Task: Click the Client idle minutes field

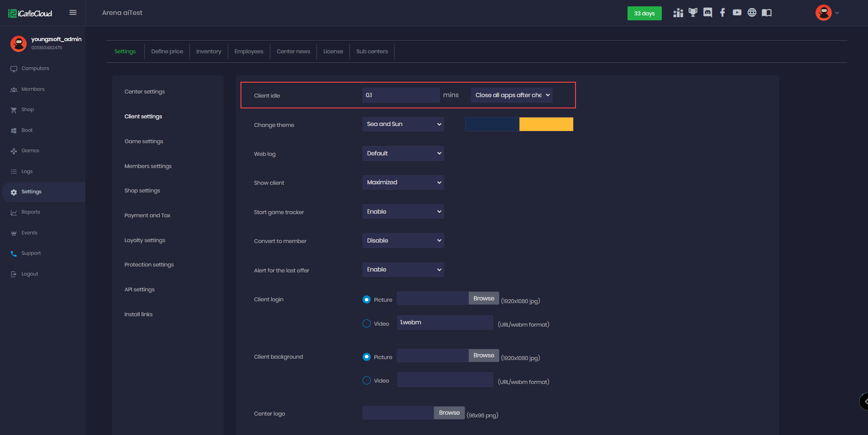Action: (401, 95)
